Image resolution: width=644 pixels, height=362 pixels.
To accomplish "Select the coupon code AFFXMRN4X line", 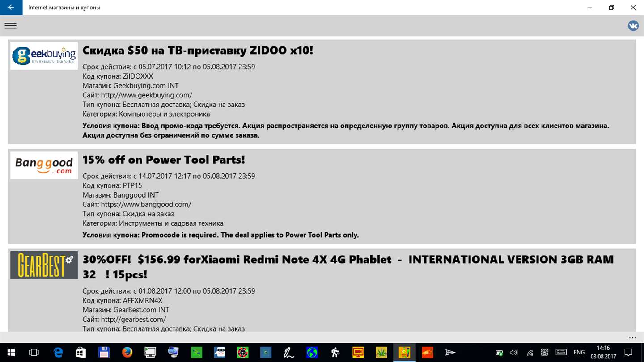I will click(123, 300).
